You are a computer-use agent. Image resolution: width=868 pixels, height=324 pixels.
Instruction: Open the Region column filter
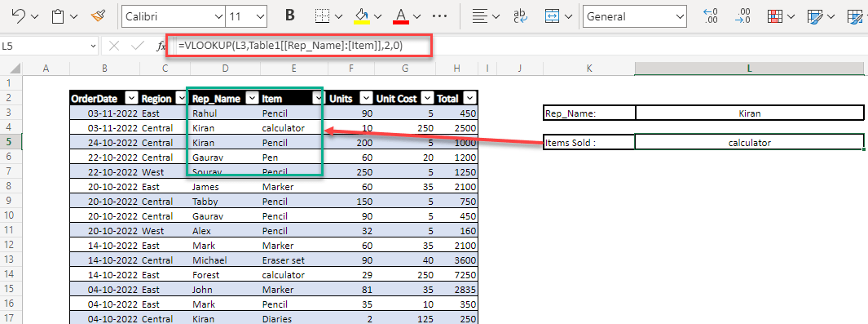(x=180, y=98)
